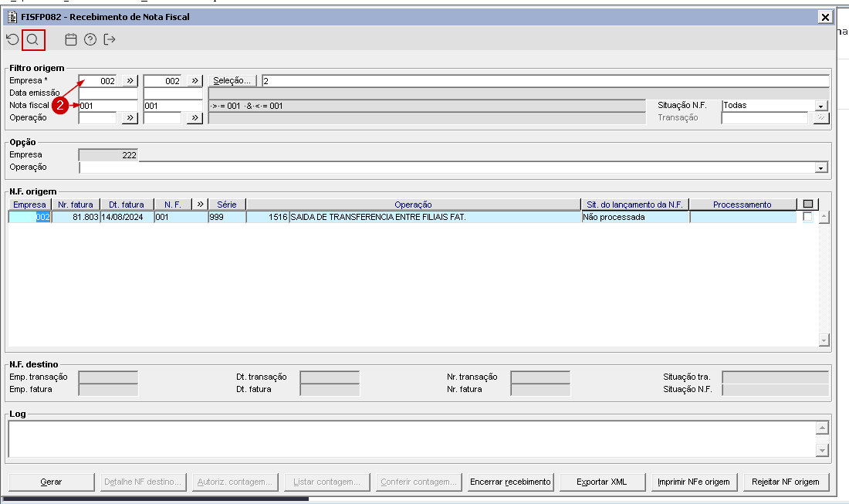Viewport: 849px width, 504px height.
Task: Click first Data emissão input field
Action: coord(108,93)
